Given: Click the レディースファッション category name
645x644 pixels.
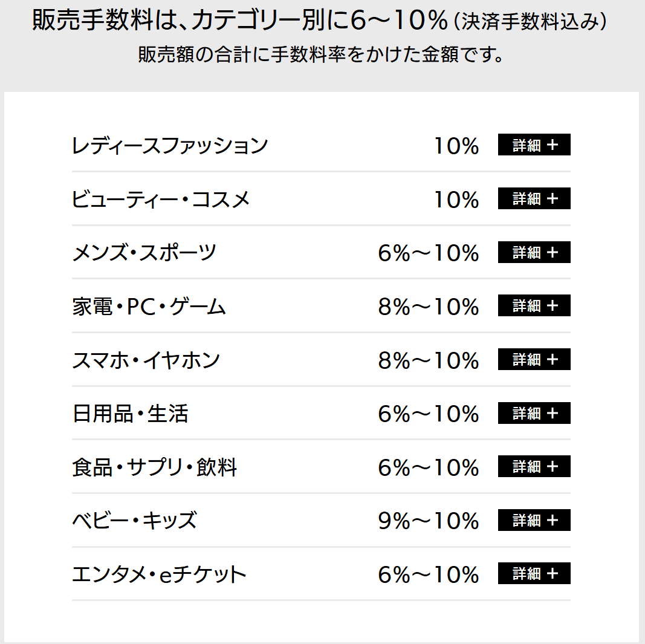Looking at the screenshot, I should pos(169,146).
